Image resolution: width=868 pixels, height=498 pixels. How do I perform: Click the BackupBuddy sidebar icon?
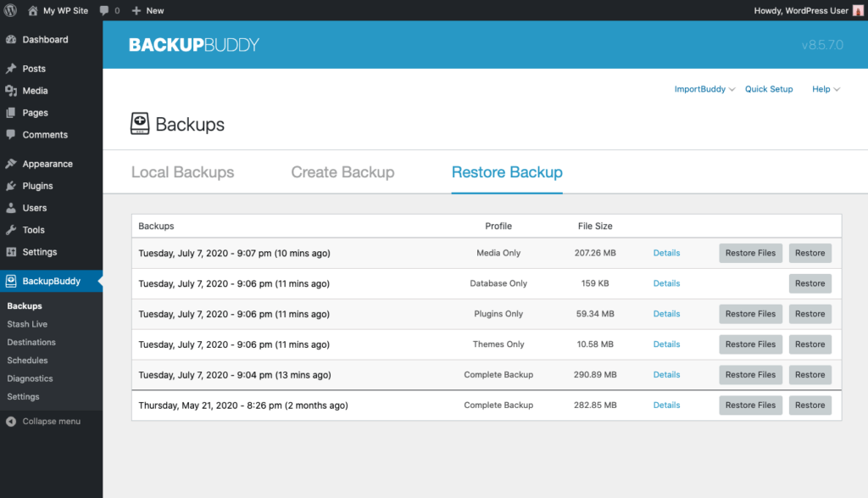click(x=11, y=282)
